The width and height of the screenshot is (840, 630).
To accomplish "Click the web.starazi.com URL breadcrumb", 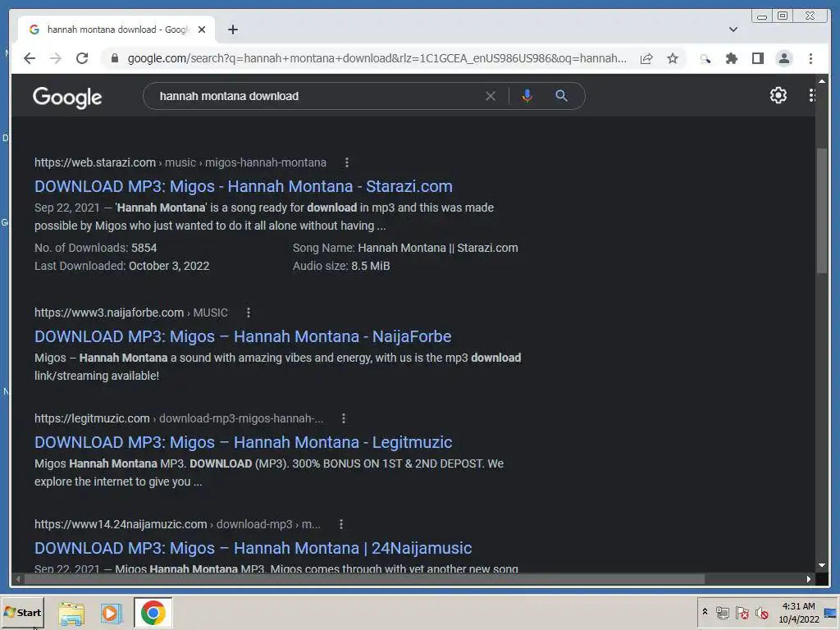I will (x=180, y=162).
